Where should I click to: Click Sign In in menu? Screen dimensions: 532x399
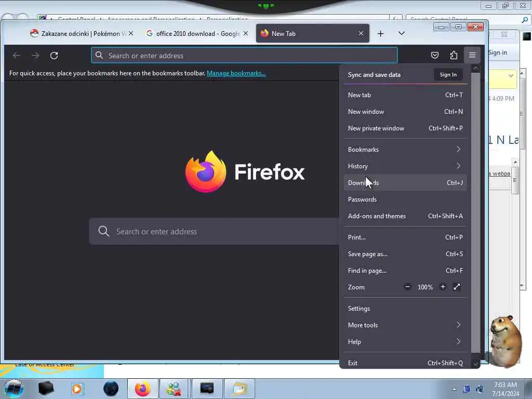pyautogui.click(x=448, y=75)
